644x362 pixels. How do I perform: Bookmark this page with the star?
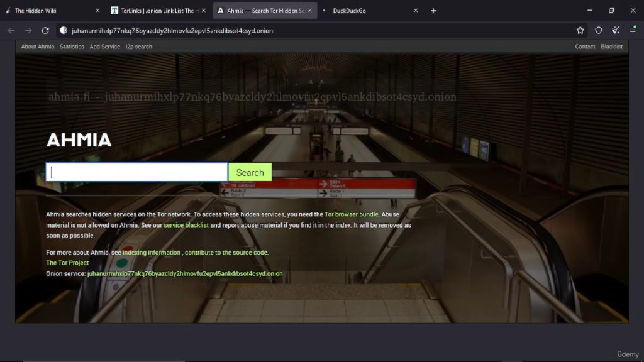[x=580, y=30]
